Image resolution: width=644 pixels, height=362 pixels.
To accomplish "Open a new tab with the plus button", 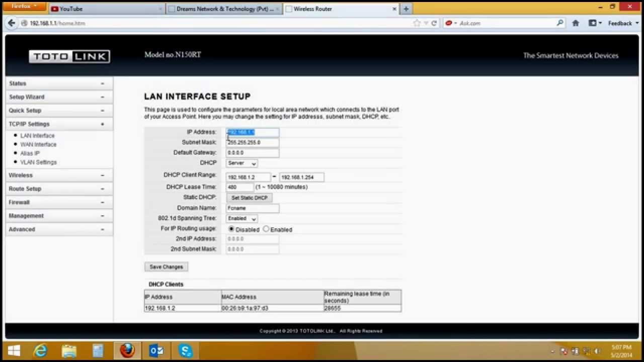I will pyautogui.click(x=406, y=9).
